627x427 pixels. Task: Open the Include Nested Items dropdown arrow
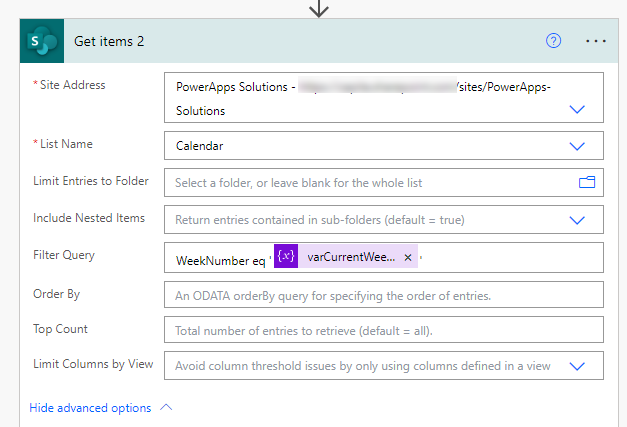pyautogui.click(x=577, y=220)
